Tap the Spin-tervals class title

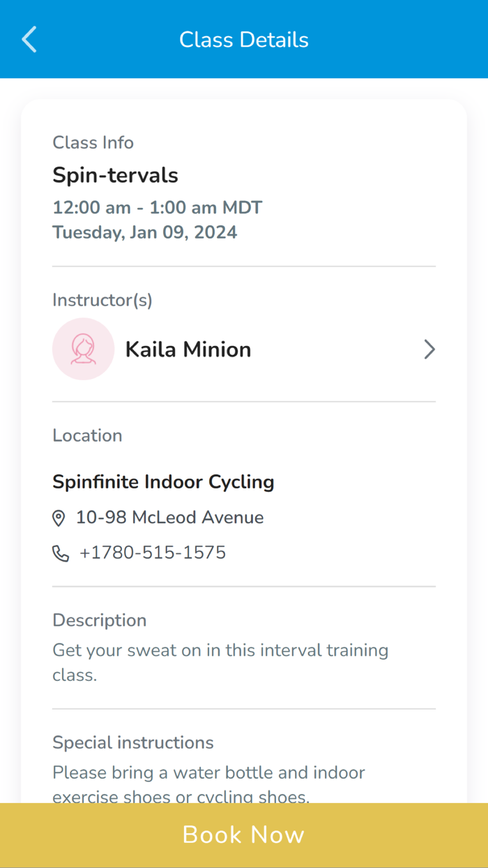(115, 175)
